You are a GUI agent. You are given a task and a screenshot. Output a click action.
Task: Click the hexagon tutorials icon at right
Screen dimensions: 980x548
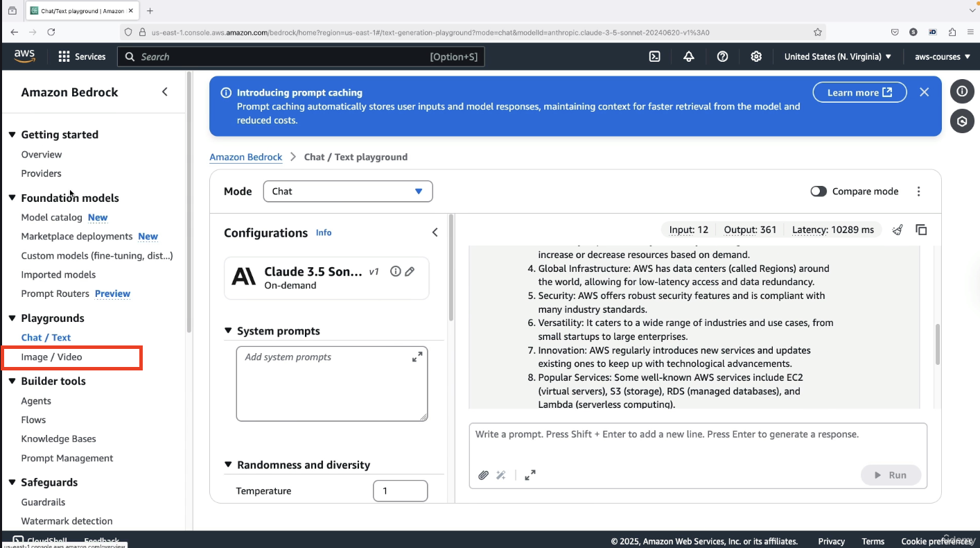[x=962, y=121]
